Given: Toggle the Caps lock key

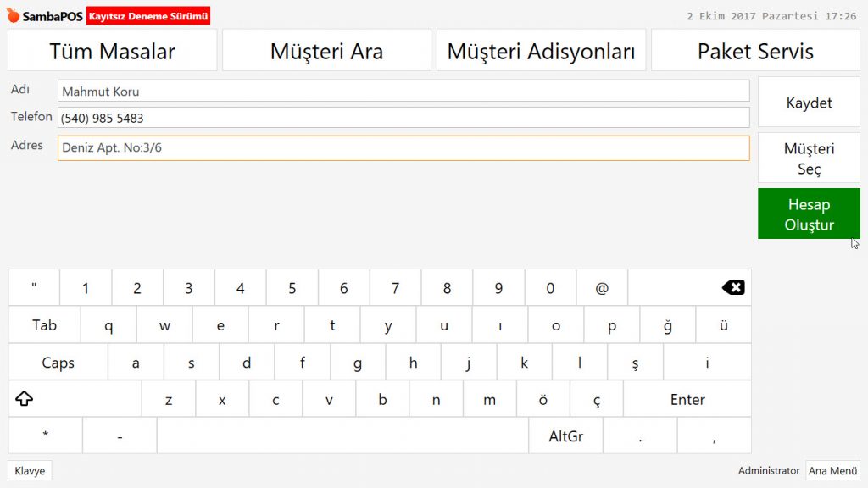Looking at the screenshot, I should tap(58, 363).
